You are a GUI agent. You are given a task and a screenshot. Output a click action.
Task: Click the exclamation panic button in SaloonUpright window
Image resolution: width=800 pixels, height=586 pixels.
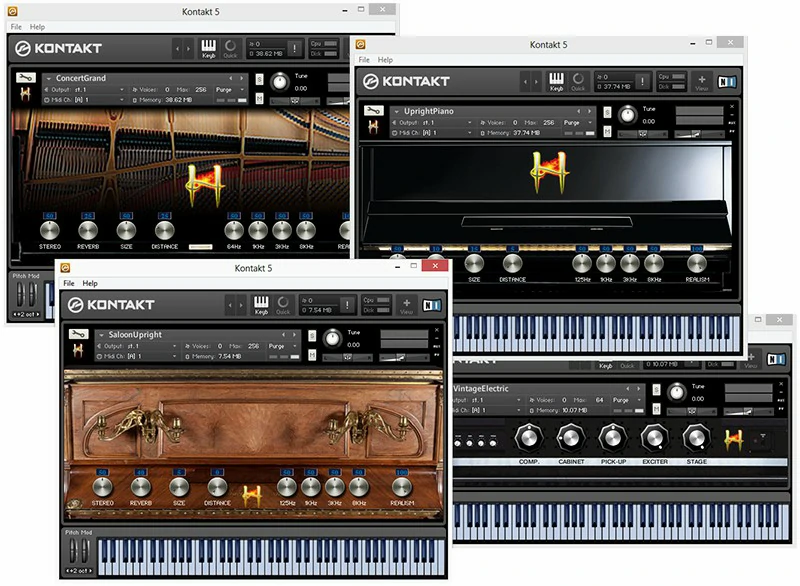click(x=347, y=304)
